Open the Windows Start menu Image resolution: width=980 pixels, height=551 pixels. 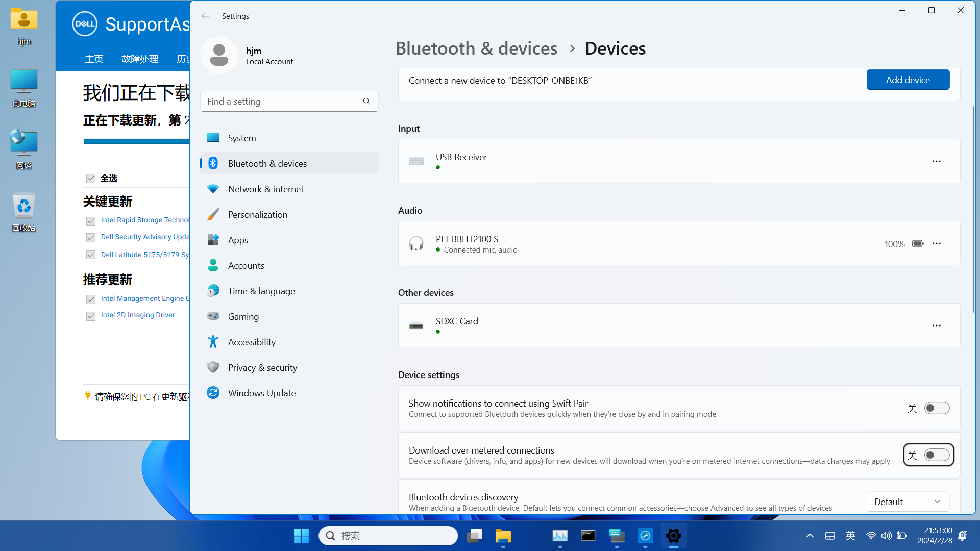pos(301,536)
